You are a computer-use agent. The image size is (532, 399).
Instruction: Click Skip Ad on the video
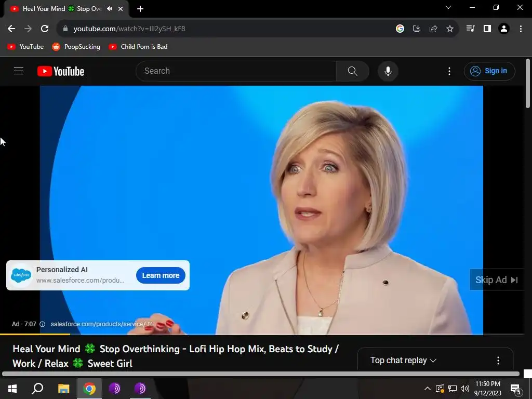[x=497, y=280]
